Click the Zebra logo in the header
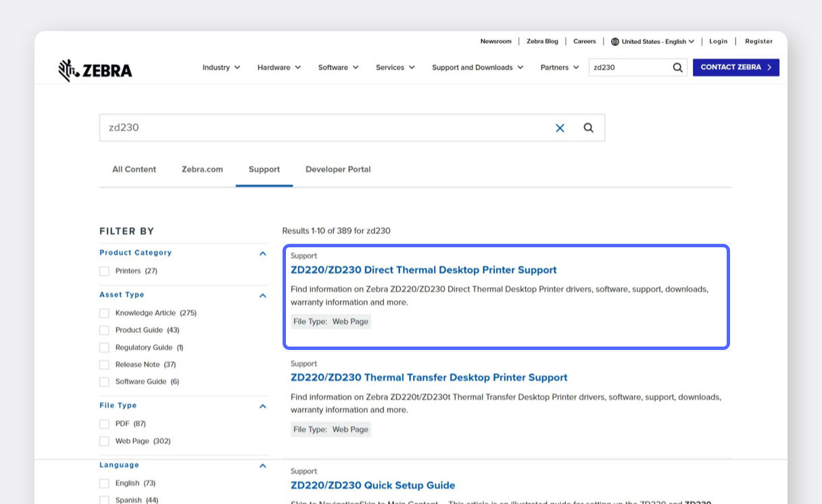Image resolution: width=822 pixels, height=504 pixels. point(95,70)
